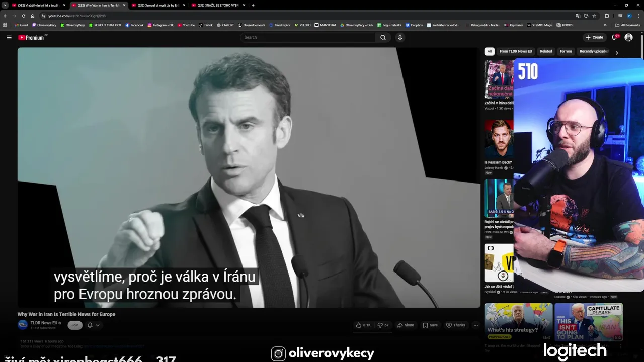The width and height of the screenshot is (644, 362).
Task: Like the video (8.1K)
Action: click(364, 325)
